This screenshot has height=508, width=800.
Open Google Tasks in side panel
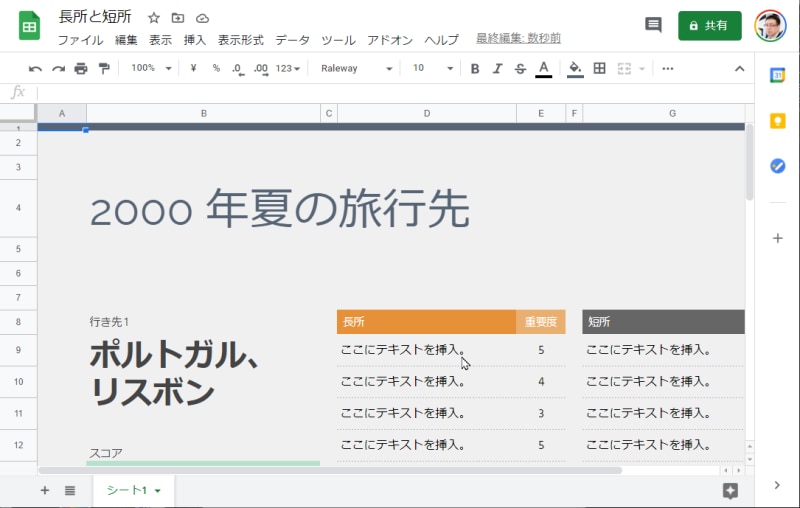pyautogui.click(x=777, y=166)
